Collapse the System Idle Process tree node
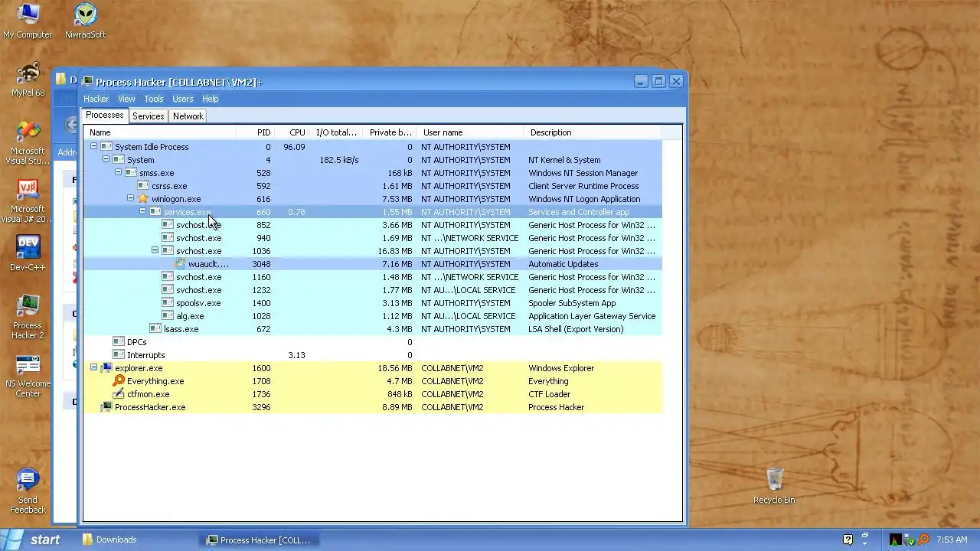 (93, 147)
